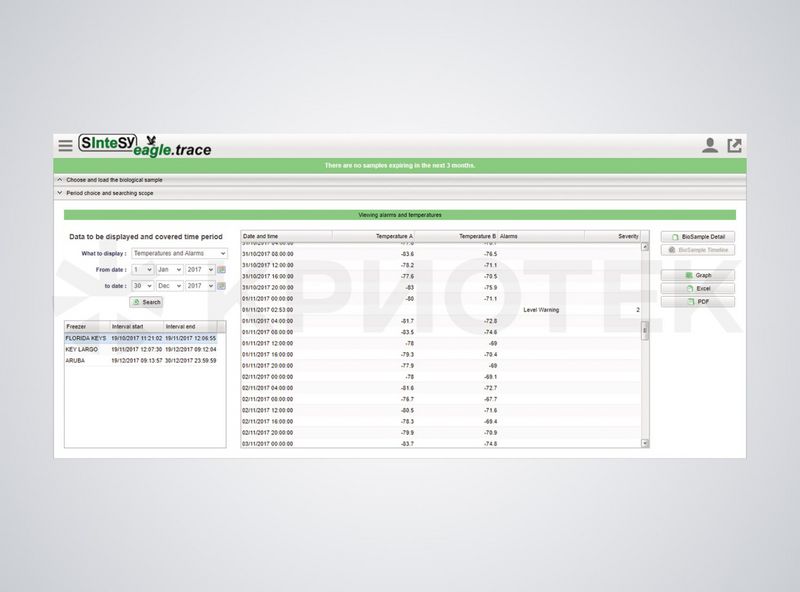Sort by the Freezer column header
The height and width of the screenshot is (592, 800).
pos(87,327)
